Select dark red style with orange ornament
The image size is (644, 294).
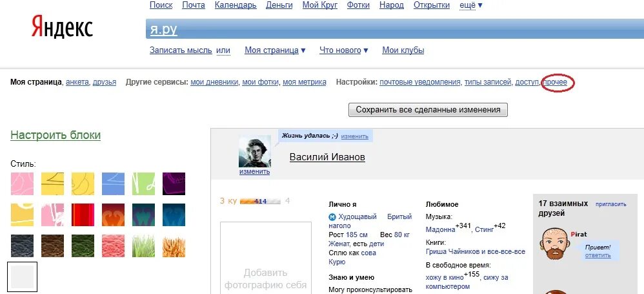113,215
